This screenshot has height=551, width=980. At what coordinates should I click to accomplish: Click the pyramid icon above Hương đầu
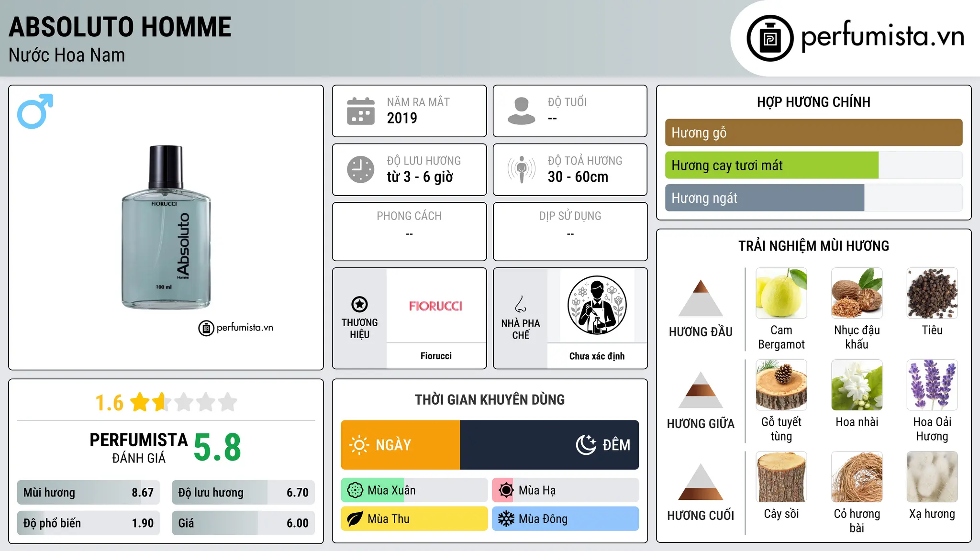(x=701, y=298)
